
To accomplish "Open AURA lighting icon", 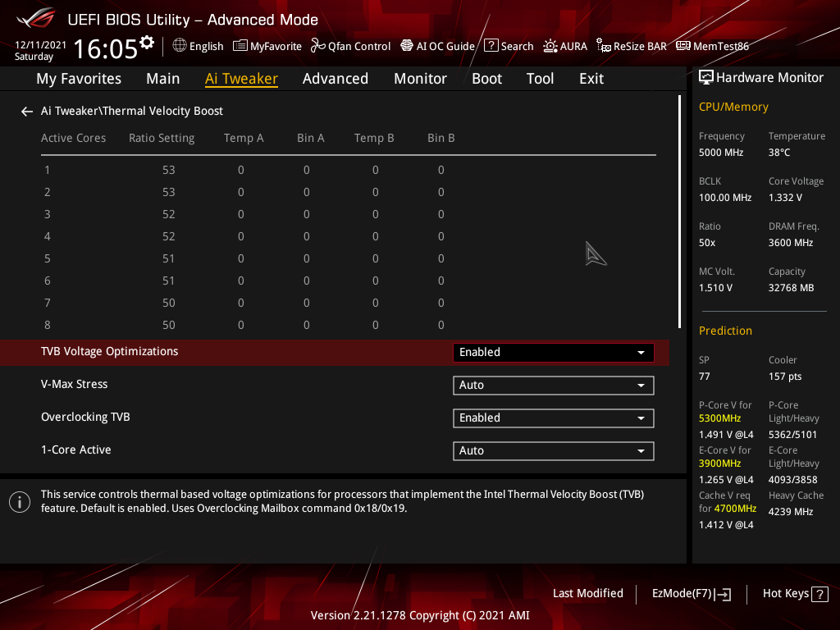I will [550, 46].
